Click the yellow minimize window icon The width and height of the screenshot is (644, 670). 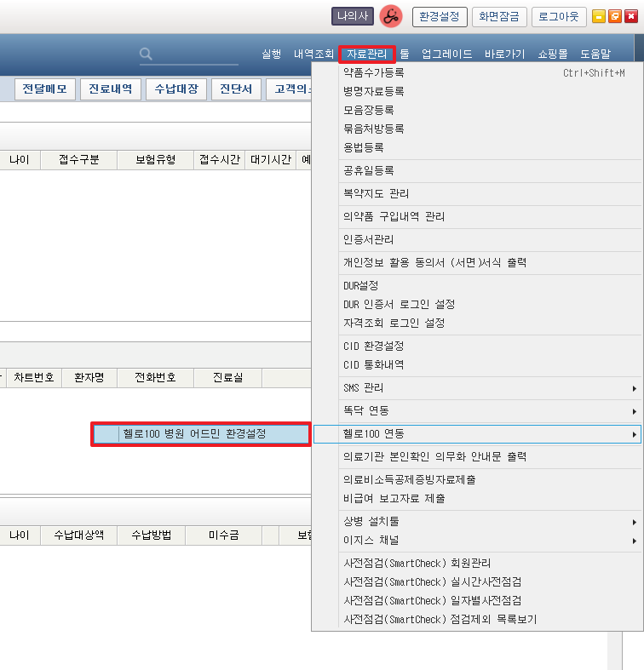point(599,16)
